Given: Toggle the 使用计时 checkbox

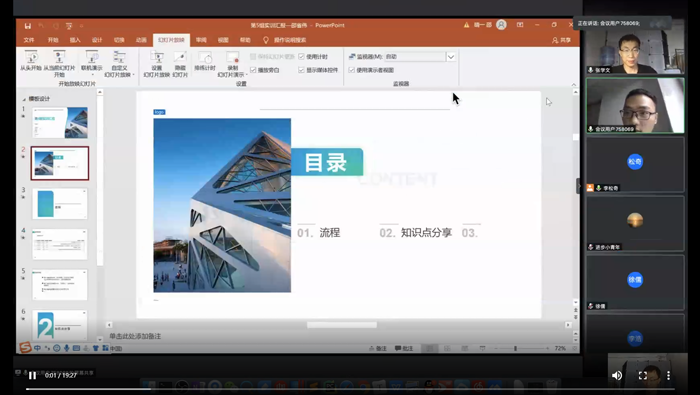Looking at the screenshot, I should [301, 57].
